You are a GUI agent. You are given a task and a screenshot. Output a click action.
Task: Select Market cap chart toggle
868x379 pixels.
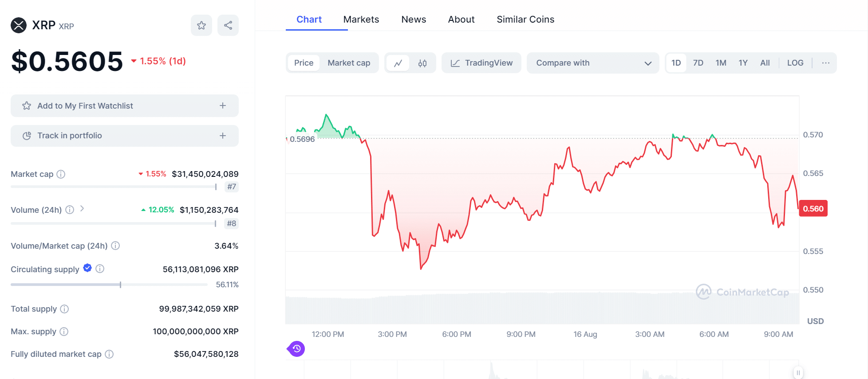coord(349,63)
